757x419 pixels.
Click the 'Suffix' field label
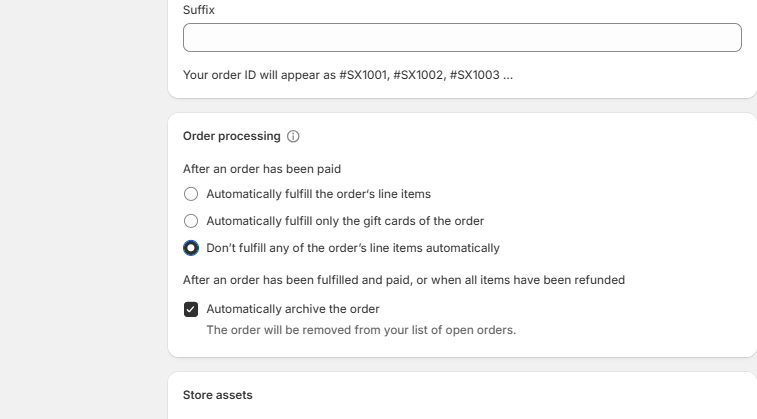(199, 10)
